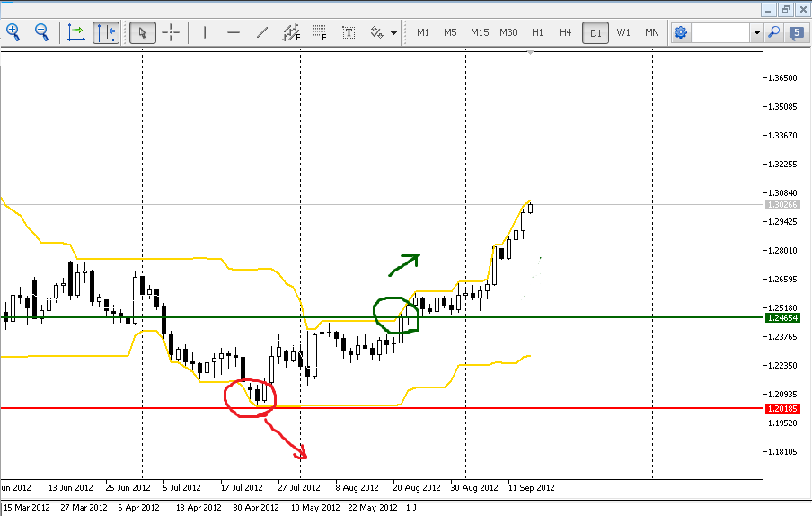The height and width of the screenshot is (516, 812).
Task: Select the equidistant channel tool
Action: [x=291, y=32]
